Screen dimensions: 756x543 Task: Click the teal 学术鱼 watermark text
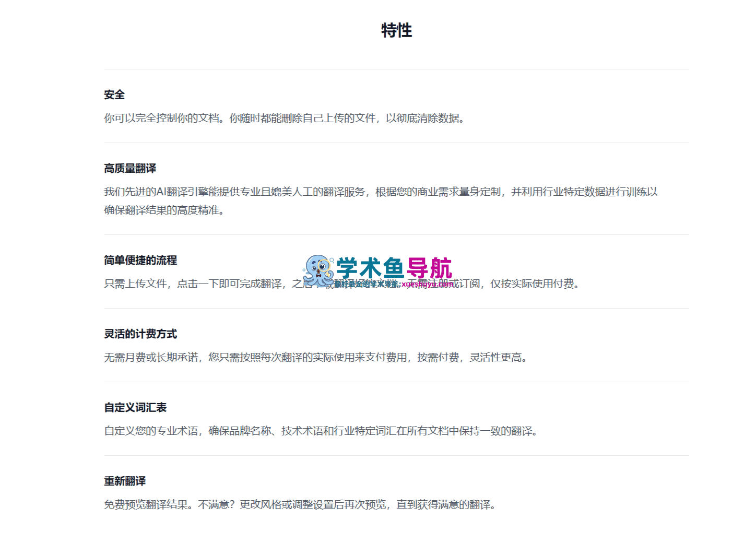371,269
